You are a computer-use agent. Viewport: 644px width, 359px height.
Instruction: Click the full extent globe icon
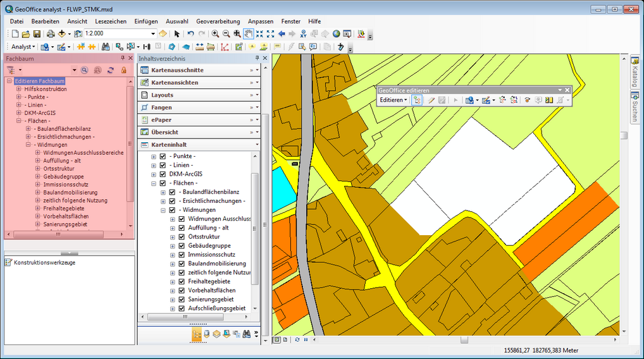[x=337, y=33]
